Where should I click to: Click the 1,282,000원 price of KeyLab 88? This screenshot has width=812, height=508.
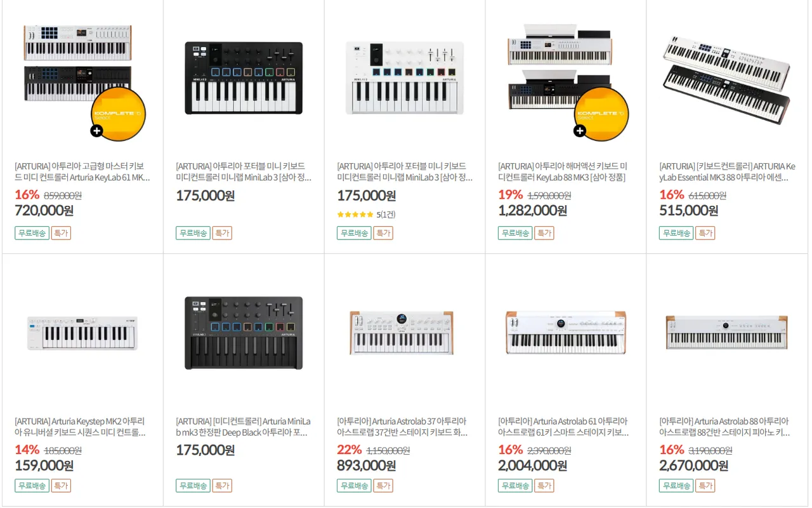pyautogui.click(x=532, y=211)
